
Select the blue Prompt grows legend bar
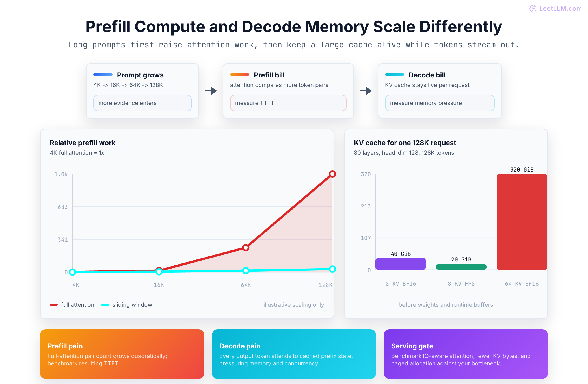point(103,75)
